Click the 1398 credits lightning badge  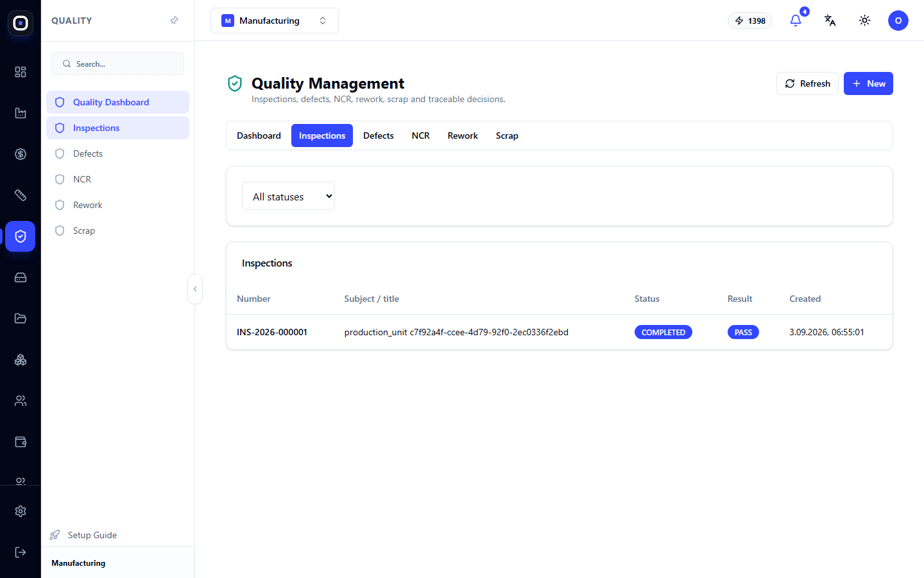tap(750, 21)
